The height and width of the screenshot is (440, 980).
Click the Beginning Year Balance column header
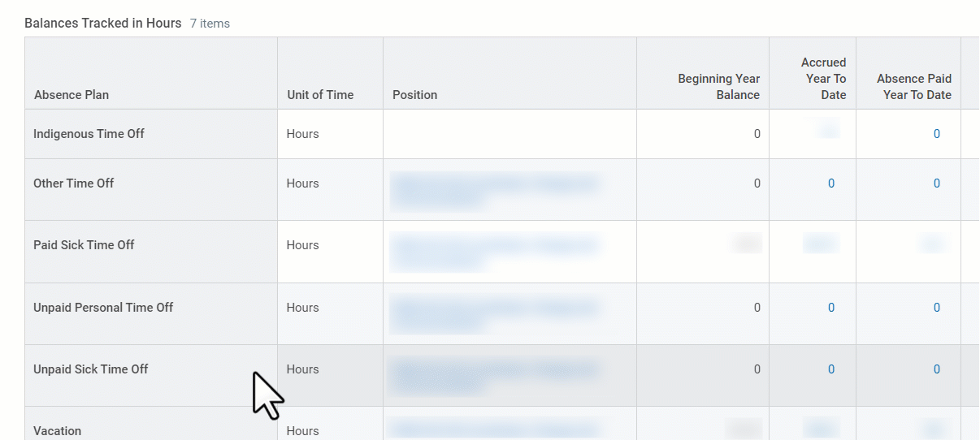pos(719,87)
